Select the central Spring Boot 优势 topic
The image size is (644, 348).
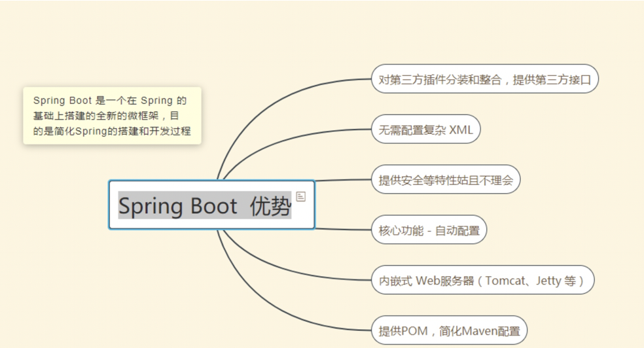tap(212, 205)
